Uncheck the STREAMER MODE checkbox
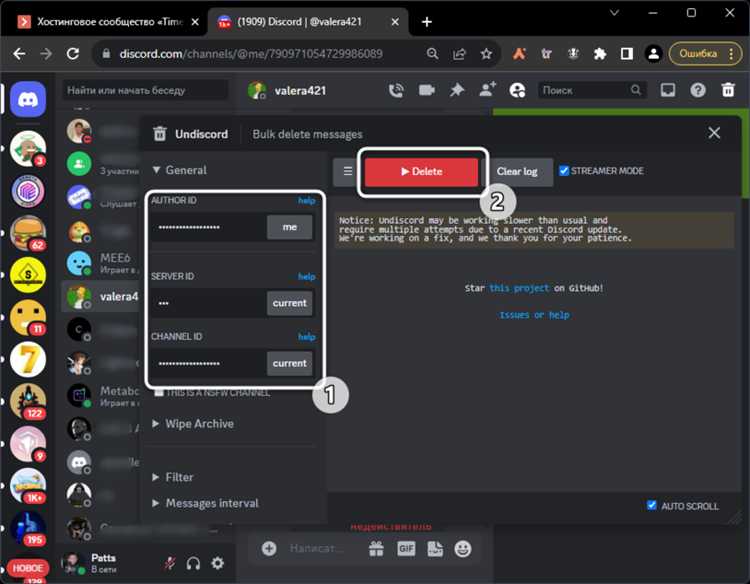The width and height of the screenshot is (750, 584). tap(564, 171)
